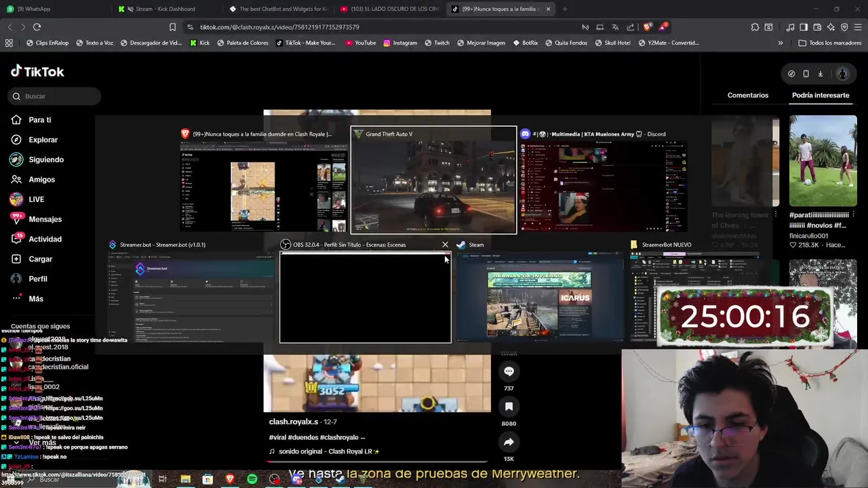Open the Descargador de Vid... bookmark

pyautogui.click(x=151, y=43)
